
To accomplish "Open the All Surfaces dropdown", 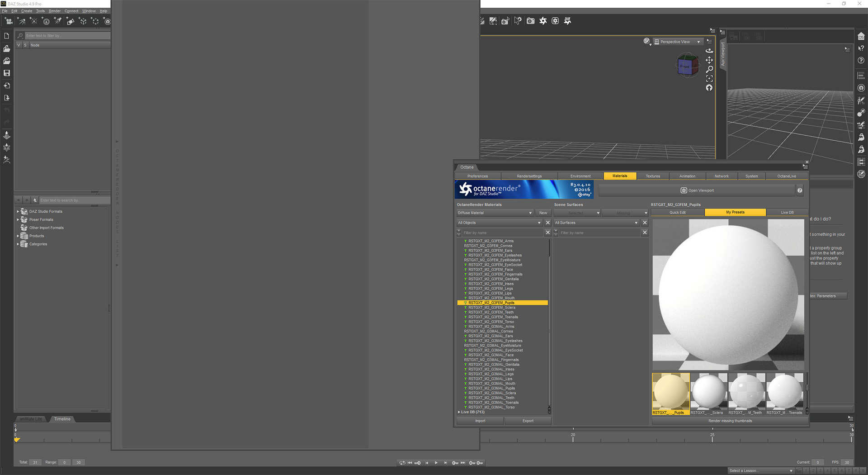I will (x=597, y=223).
